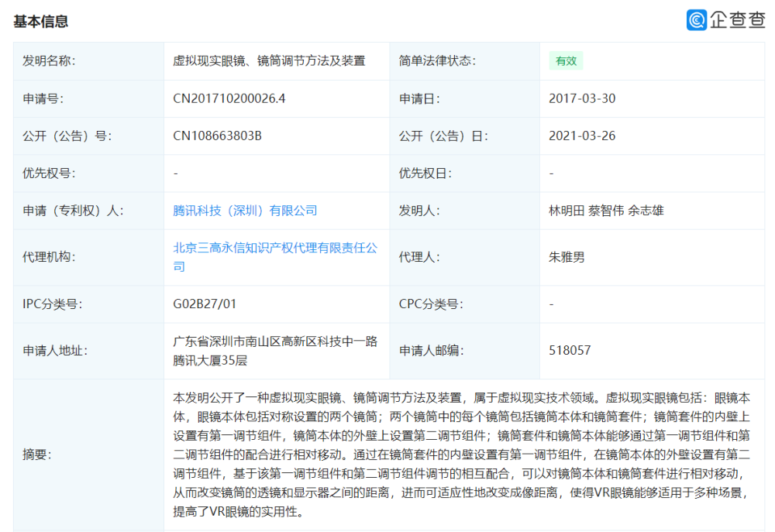Click the 申请（专利权）人 label
This screenshot has width=775, height=532.
(x=73, y=211)
